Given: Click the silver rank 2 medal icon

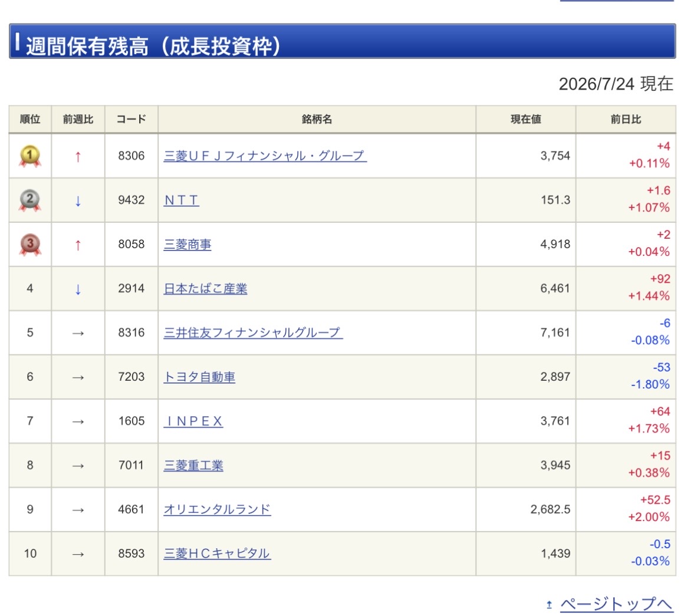Looking at the screenshot, I should click(x=30, y=200).
